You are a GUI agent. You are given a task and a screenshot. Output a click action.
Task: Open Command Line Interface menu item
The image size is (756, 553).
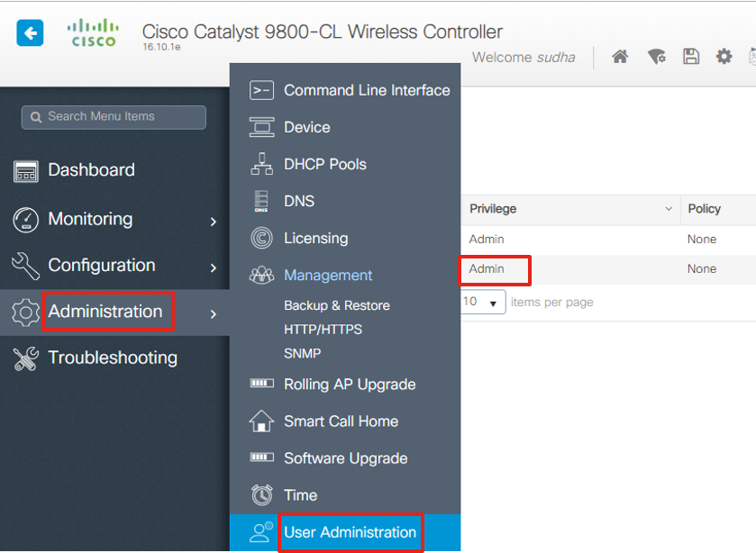pyautogui.click(x=367, y=90)
